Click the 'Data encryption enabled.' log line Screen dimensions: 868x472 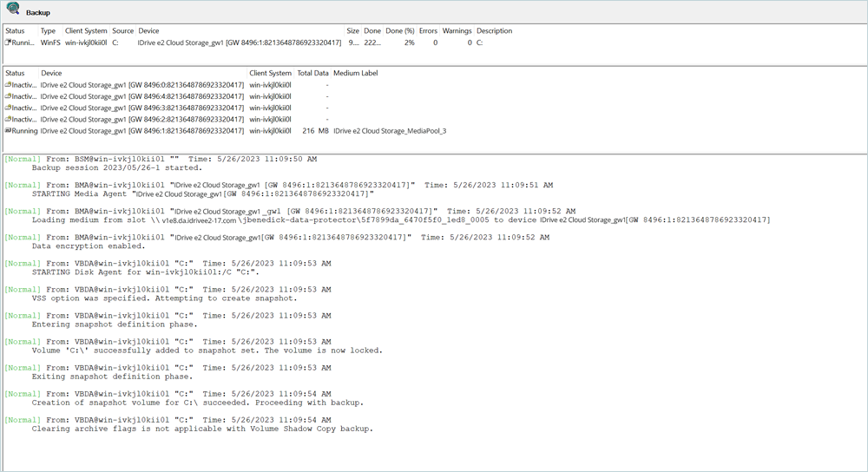88,246
